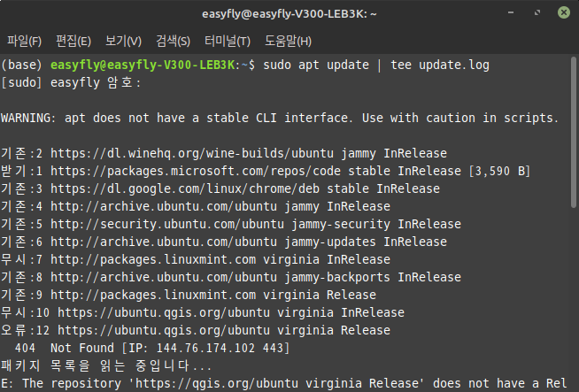Click the '404 Not Found' error text
This screenshot has width=579, height=392.
65,348
